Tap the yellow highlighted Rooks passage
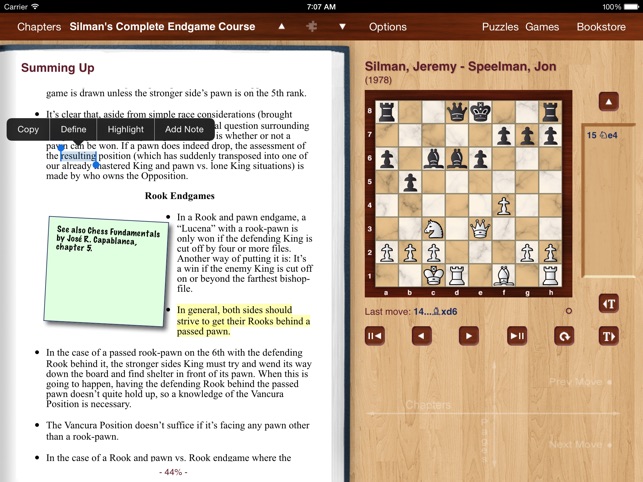This screenshot has width=643, height=482. coord(243,320)
